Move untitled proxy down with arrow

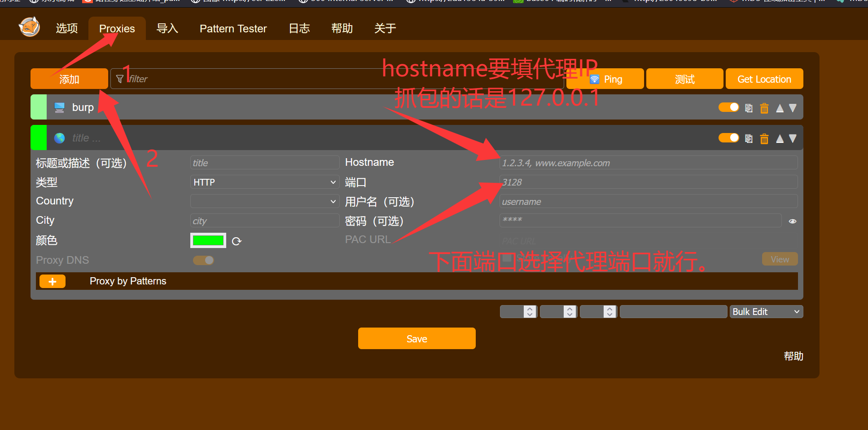pyautogui.click(x=793, y=139)
